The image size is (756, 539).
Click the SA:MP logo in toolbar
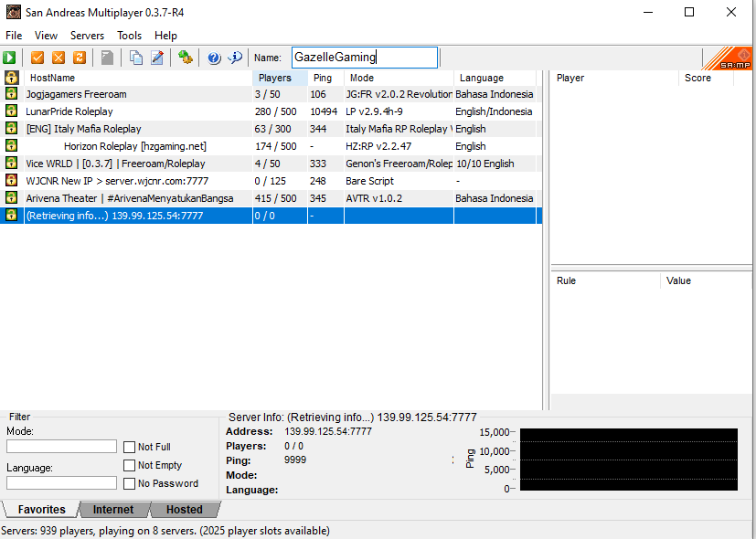[x=728, y=58]
